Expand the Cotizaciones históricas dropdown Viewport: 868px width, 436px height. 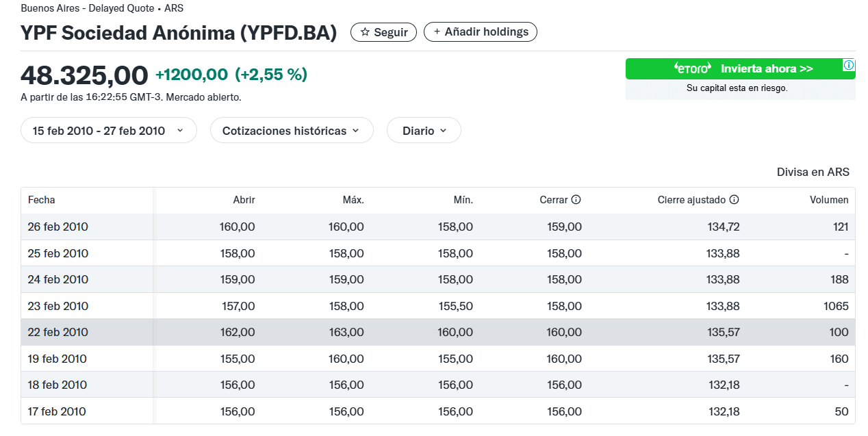click(292, 131)
